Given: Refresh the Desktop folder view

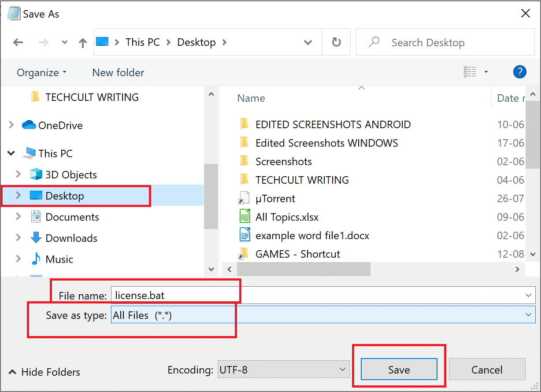Looking at the screenshot, I should coord(336,42).
